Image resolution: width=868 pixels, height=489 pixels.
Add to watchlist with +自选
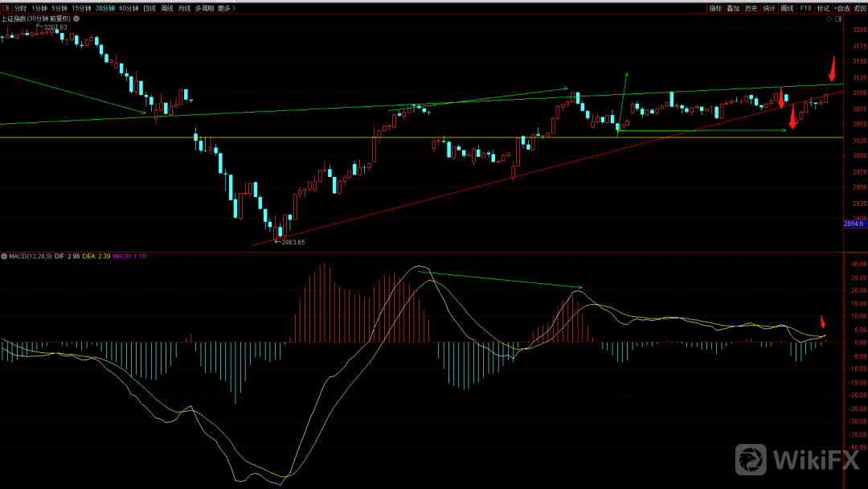(841, 8)
